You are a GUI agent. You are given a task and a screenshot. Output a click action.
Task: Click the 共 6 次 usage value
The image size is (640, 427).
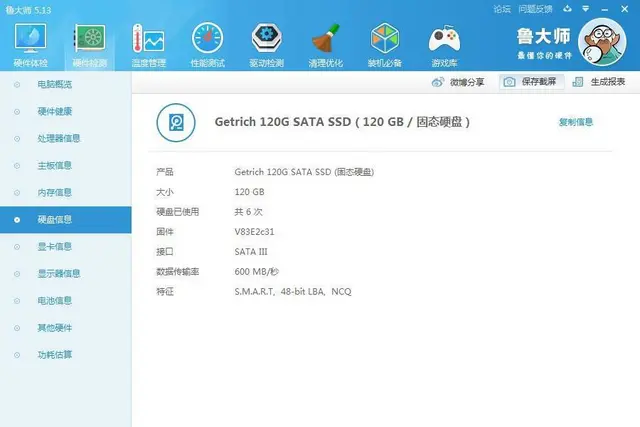tap(249, 212)
